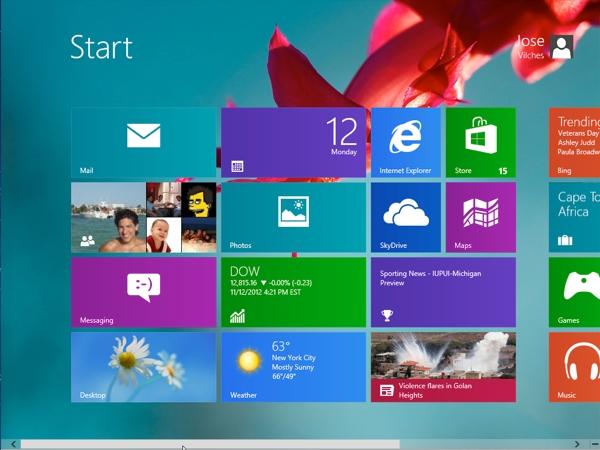
Task: Open the Desktop tile
Action: point(143,367)
